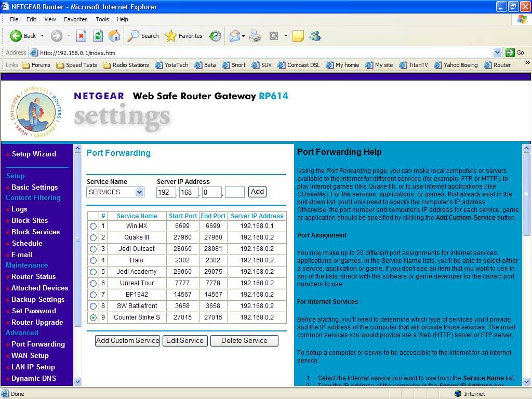
Task: Click the Go button arrow
Action: [x=510, y=52]
